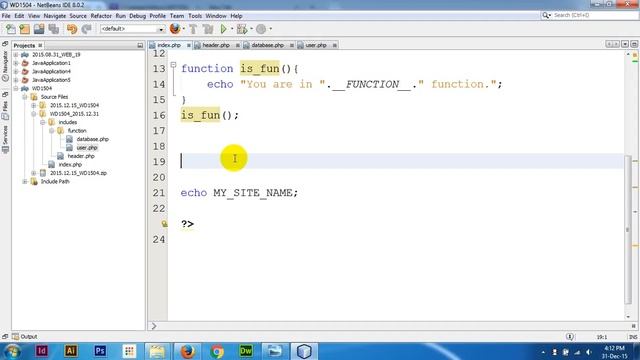640x360 pixels.
Task: Run the project with green play icon
Action: pos(223,29)
